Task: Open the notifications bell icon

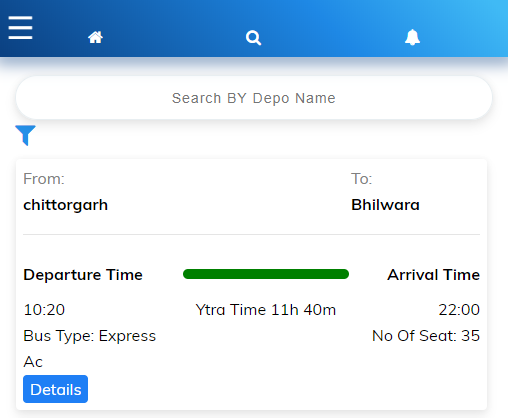Action: pos(412,37)
